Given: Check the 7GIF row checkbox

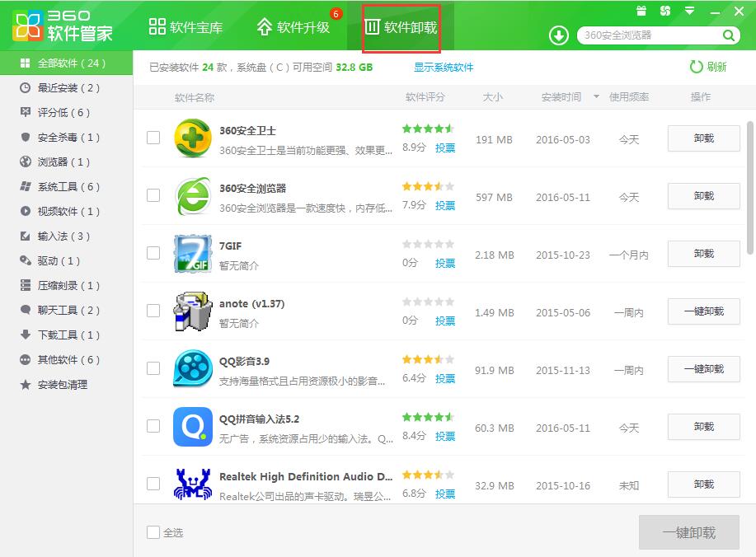Looking at the screenshot, I should coord(153,253).
